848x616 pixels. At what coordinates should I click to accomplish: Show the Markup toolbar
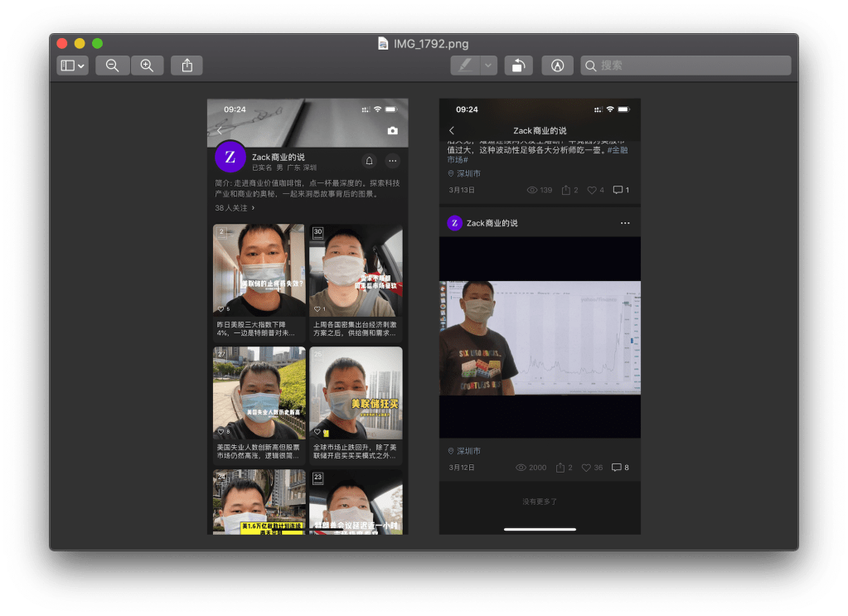coord(557,65)
